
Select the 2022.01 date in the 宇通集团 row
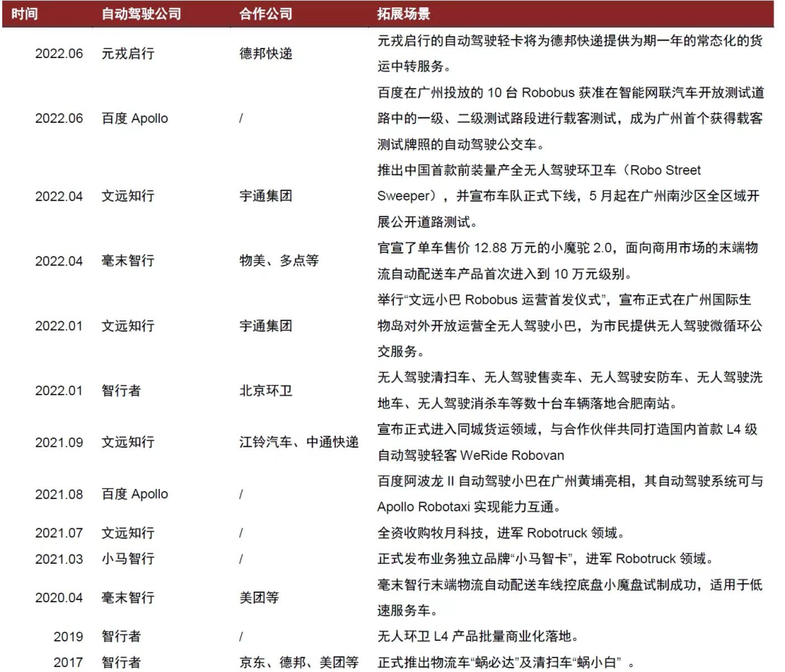59,325
